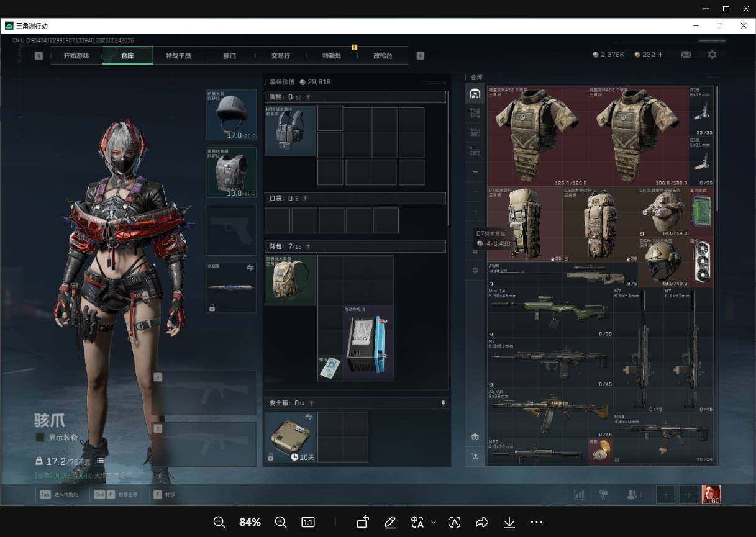The width and height of the screenshot is (756, 537).
Task: Click the bottom warehouse organize icon
Action: [x=475, y=456]
